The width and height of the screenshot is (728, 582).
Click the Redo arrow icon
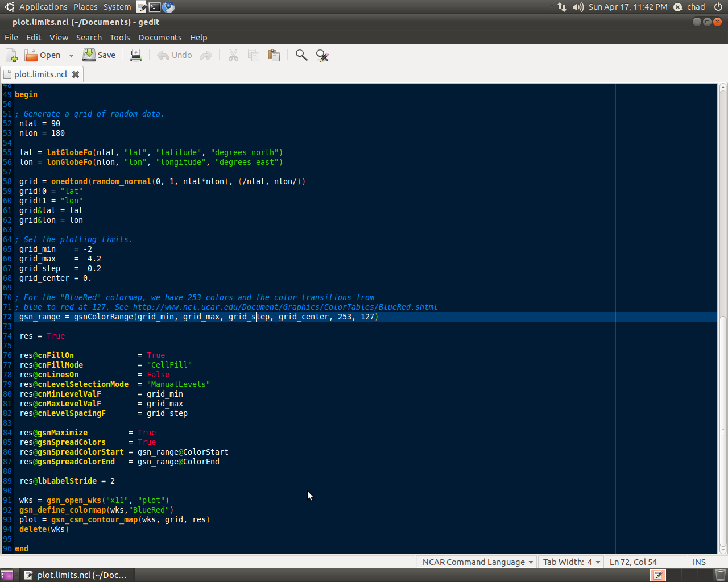[206, 55]
